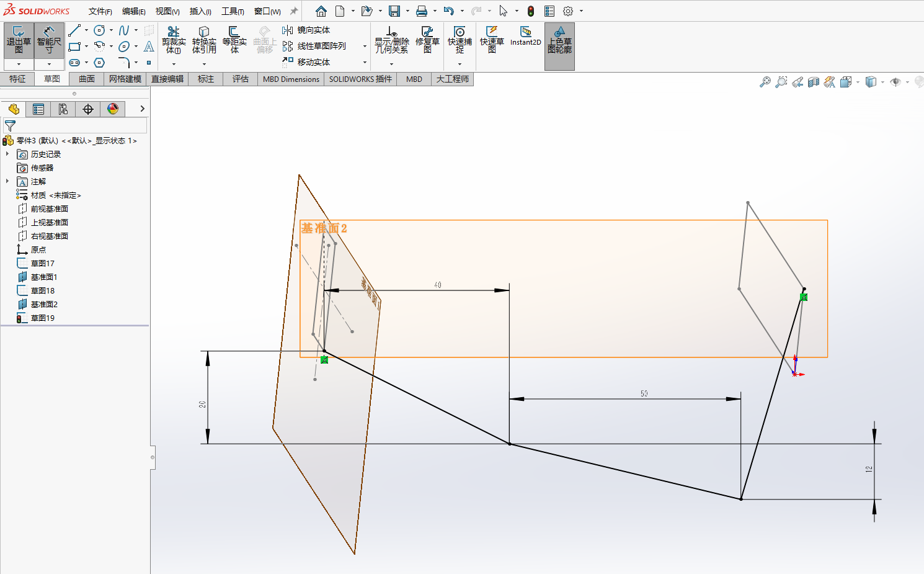Click the Convert Entities (转换实体引用) tool
This screenshot has width=924, height=574.
(204, 40)
